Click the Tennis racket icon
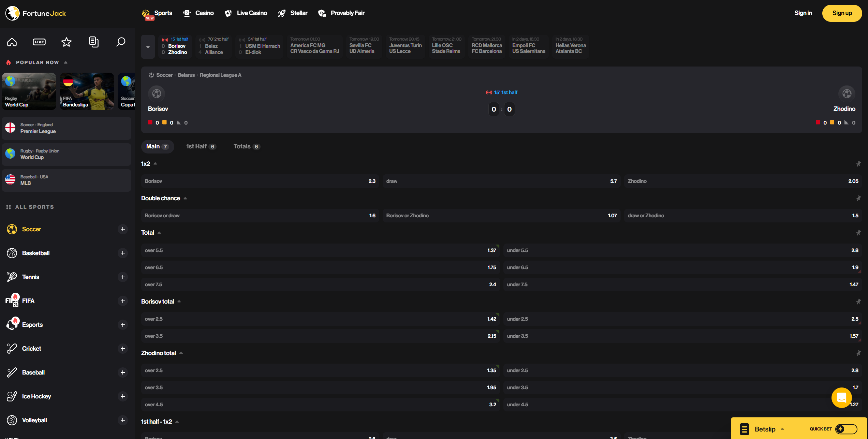The width and height of the screenshot is (868, 439). (12, 277)
